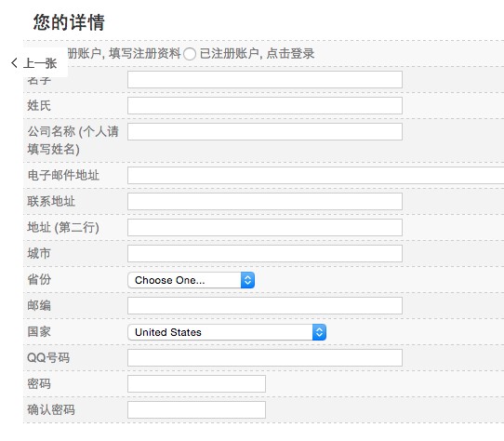504x441 pixels.
Task: Focus the 姓氏 last name field
Action: (265, 105)
